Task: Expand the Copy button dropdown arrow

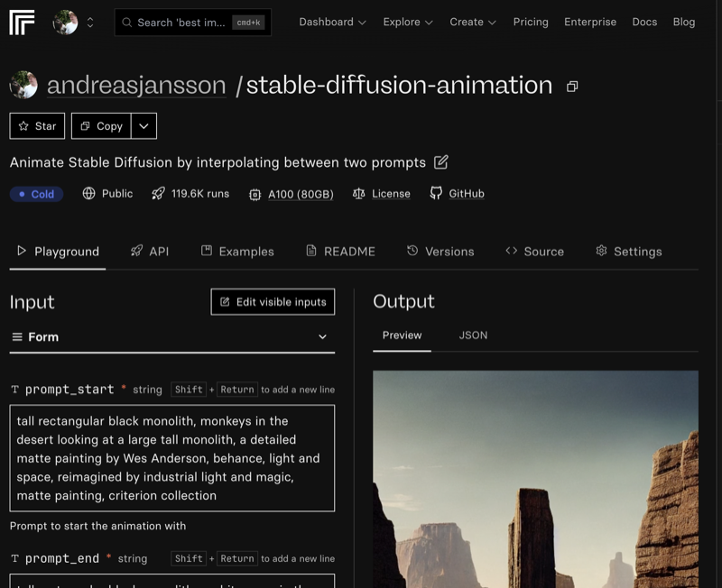Action: 143,125
